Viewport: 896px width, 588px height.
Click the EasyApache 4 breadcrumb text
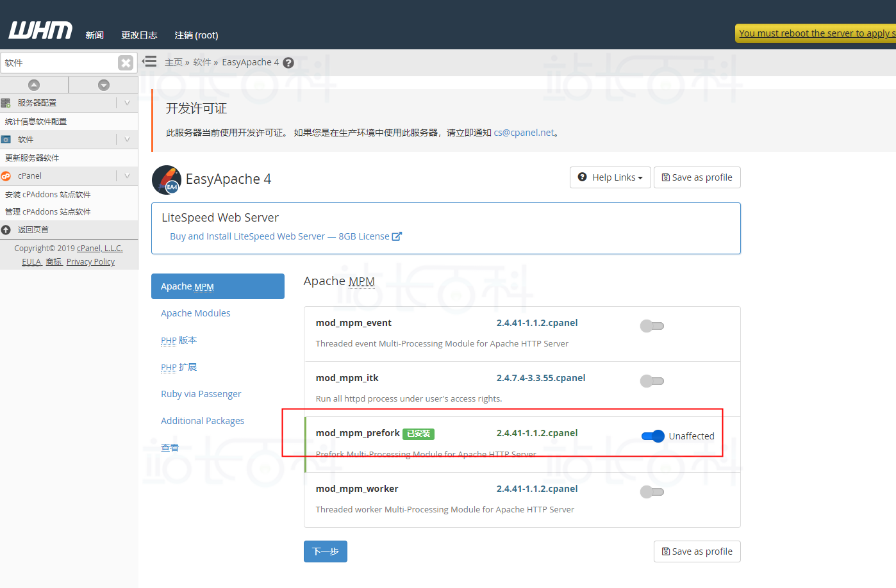coord(251,62)
